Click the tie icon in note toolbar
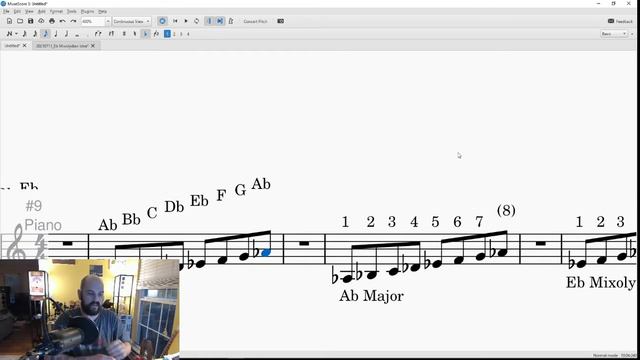 coord(98,34)
